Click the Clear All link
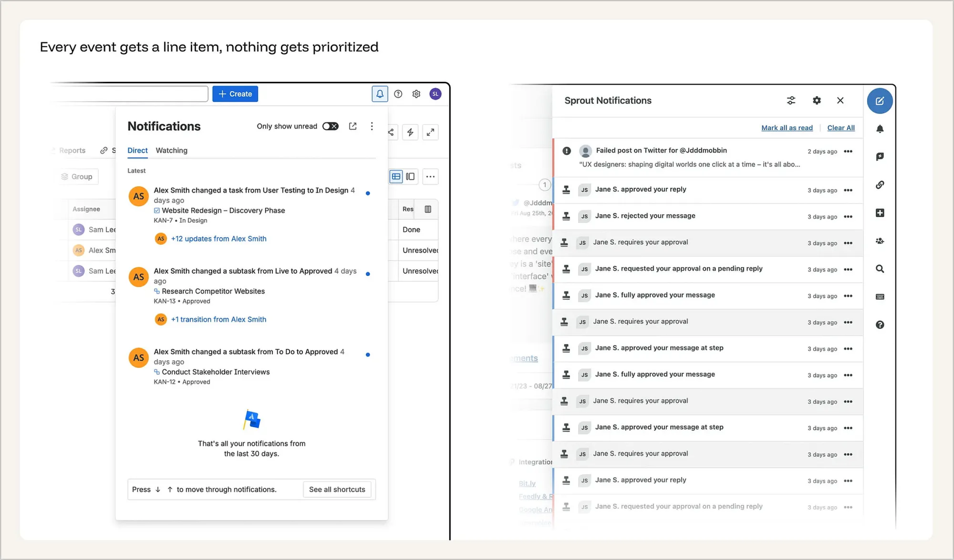This screenshot has height=560, width=954. (841, 128)
